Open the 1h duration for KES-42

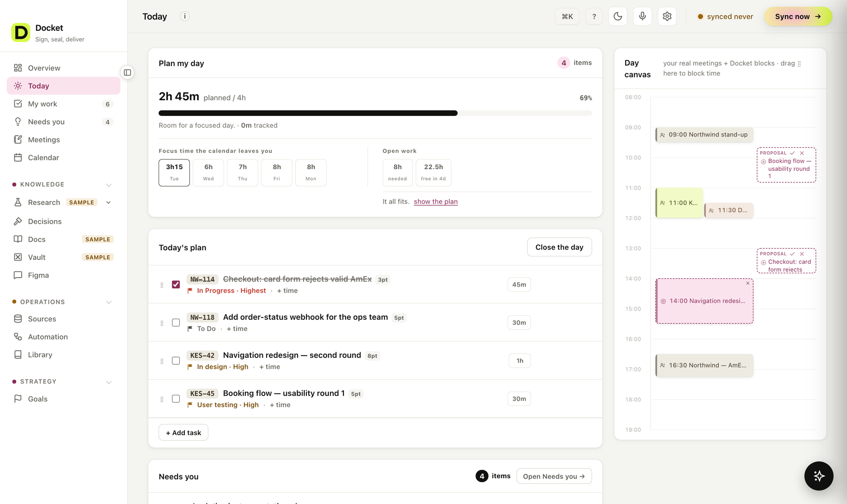pyautogui.click(x=520, y=361)
